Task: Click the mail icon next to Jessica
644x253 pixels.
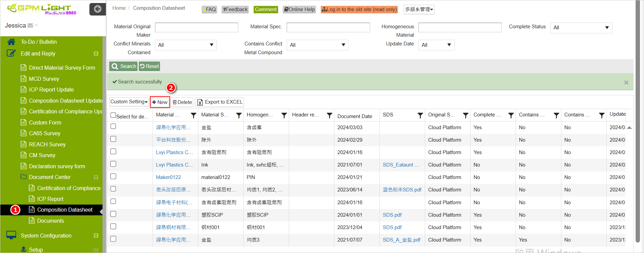Action: point(30,26)
